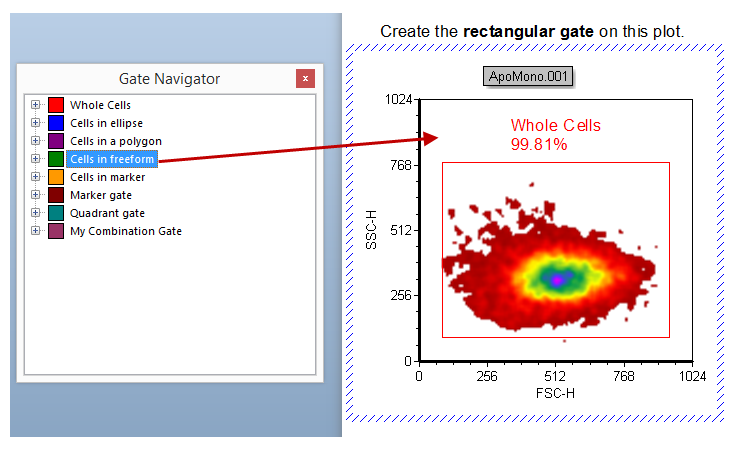737x451 pixels.
Task: Close the Gate Navigator panel
Action: pyautogui.click(x=306, y=79)
